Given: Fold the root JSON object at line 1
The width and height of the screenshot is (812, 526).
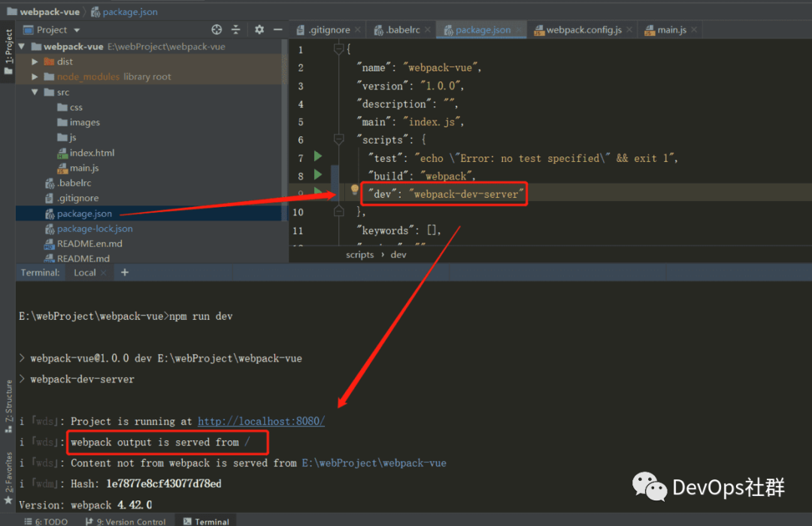Looking at the screenshot, I should [338, 49].
